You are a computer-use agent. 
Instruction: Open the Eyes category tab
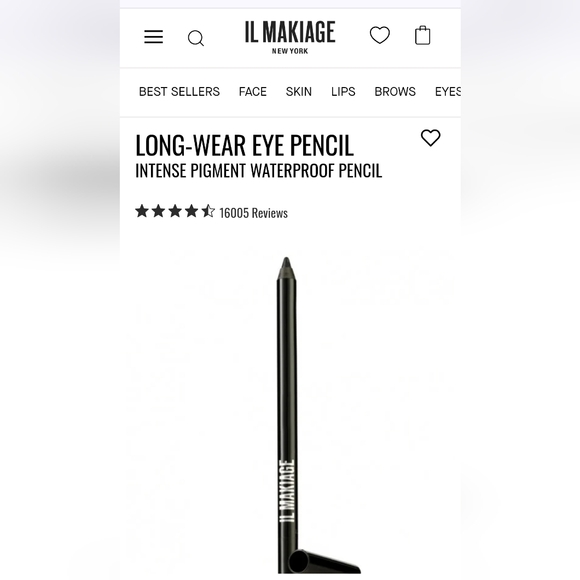click(448, 91)
